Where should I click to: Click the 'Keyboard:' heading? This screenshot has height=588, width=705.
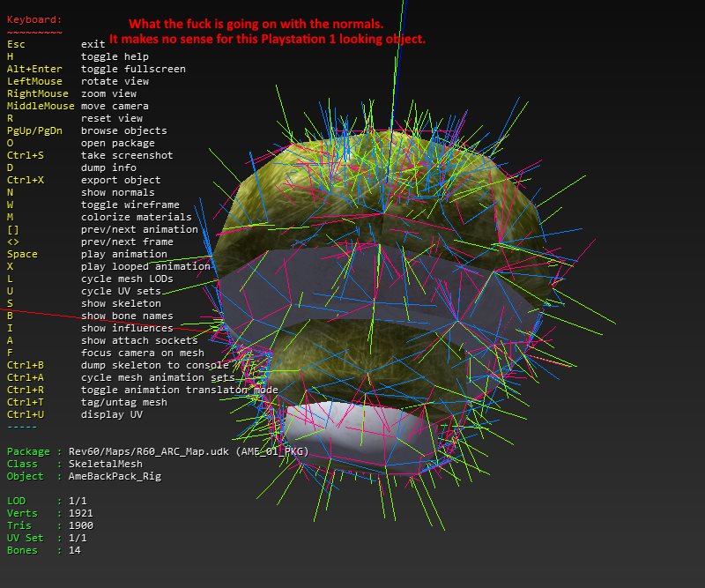(34, 19)
